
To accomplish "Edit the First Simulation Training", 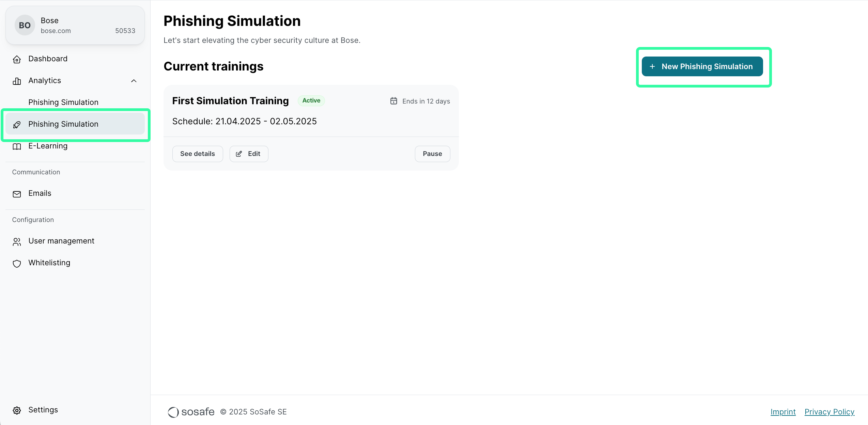I will [x=249, y=154].
